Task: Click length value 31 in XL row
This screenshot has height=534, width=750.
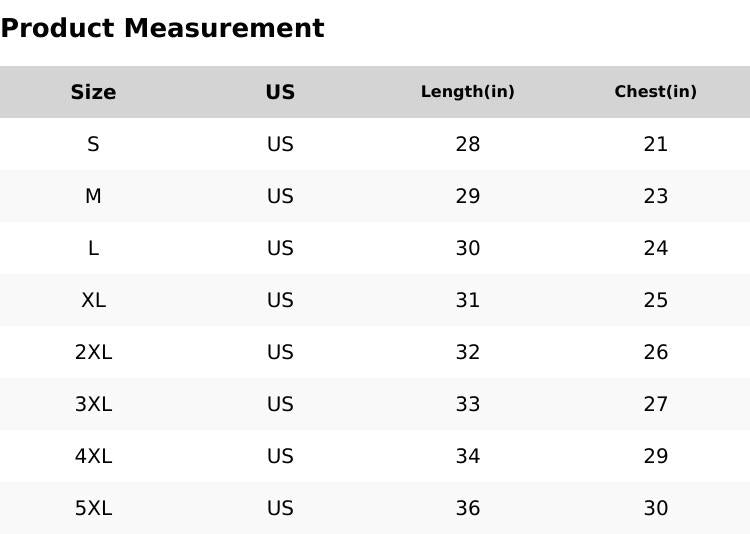Action: pyautogui.click(x=467, y=300)
